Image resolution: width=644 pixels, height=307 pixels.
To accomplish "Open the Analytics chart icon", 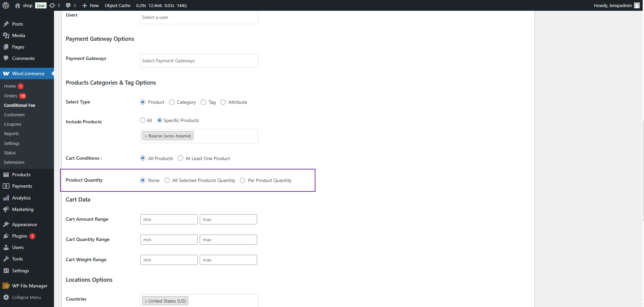I will [6, 198].
